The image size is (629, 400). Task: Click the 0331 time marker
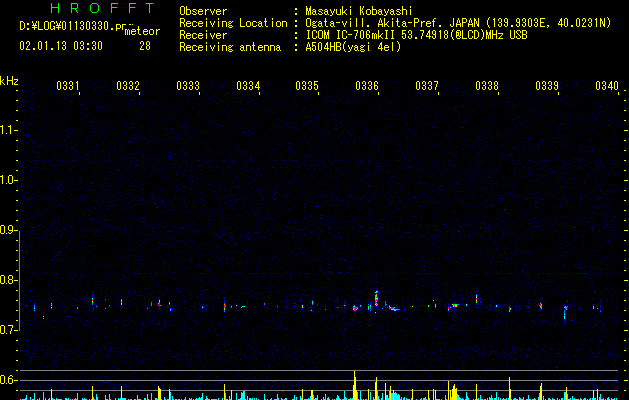point(68,85)
